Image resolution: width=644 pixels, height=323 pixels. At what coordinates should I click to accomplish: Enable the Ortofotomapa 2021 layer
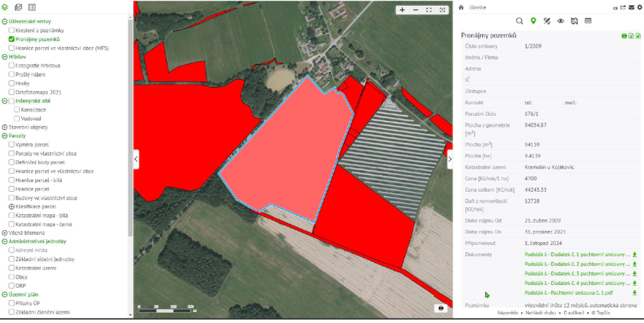pos(12,92)
